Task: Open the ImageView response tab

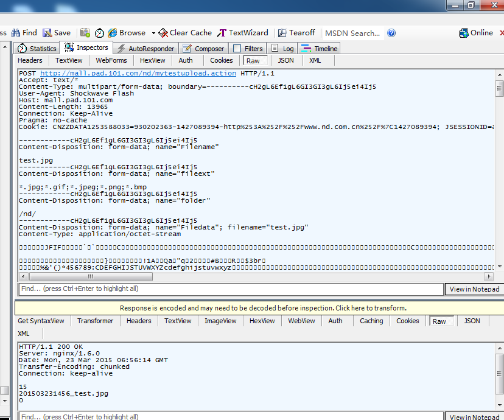Action: tap(220, 321)
